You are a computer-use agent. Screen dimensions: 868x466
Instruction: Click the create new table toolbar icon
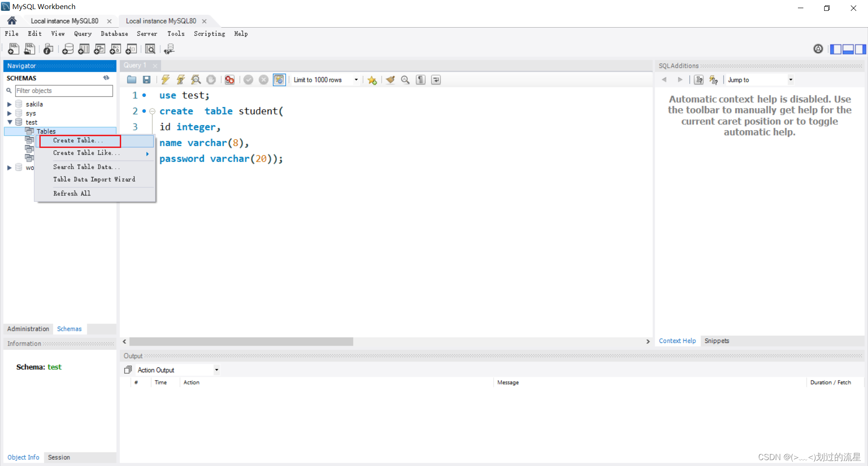[84, 49]
